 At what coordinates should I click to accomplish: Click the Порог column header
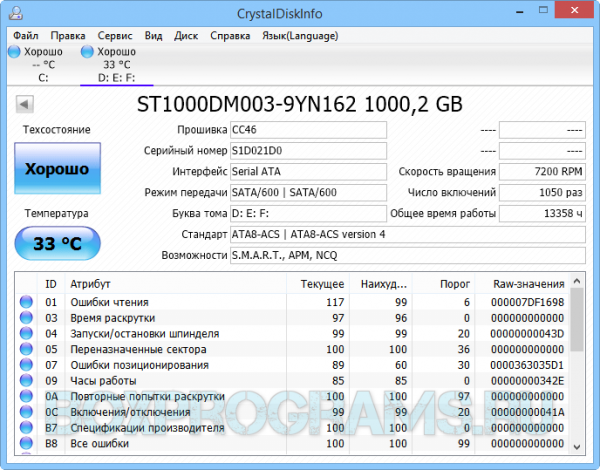pos(443,284)
